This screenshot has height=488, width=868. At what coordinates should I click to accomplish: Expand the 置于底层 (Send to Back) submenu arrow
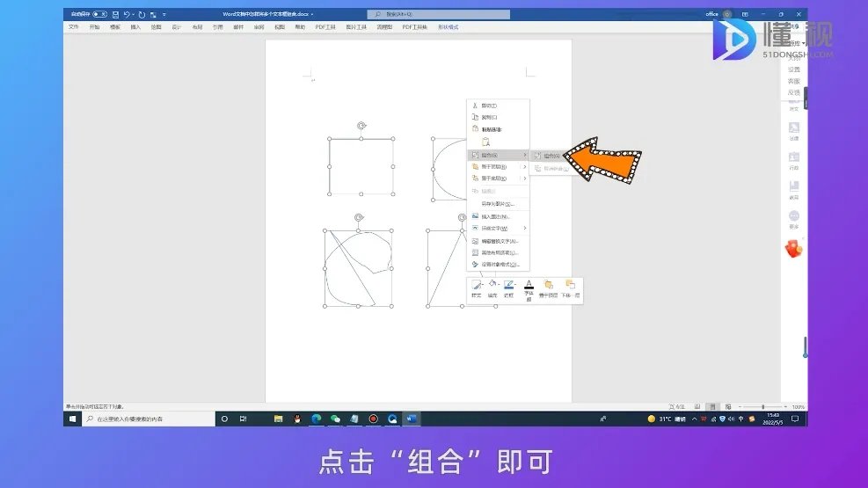[524, 178]
